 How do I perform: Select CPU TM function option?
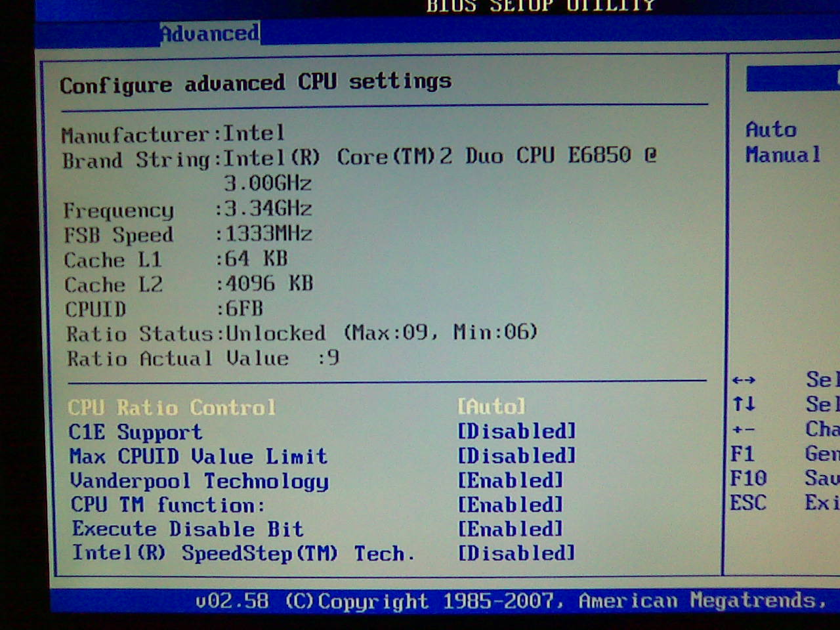tap(168, 505)
